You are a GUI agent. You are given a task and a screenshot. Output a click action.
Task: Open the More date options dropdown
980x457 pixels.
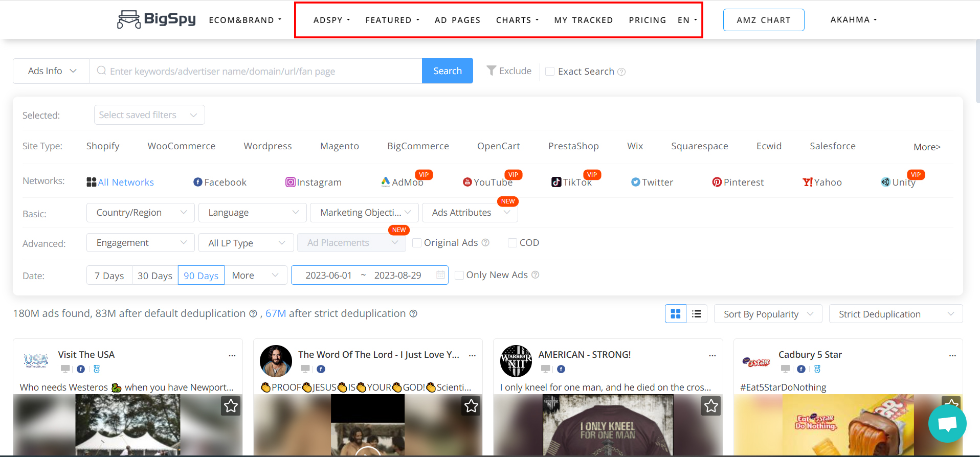tap(255, 275)
